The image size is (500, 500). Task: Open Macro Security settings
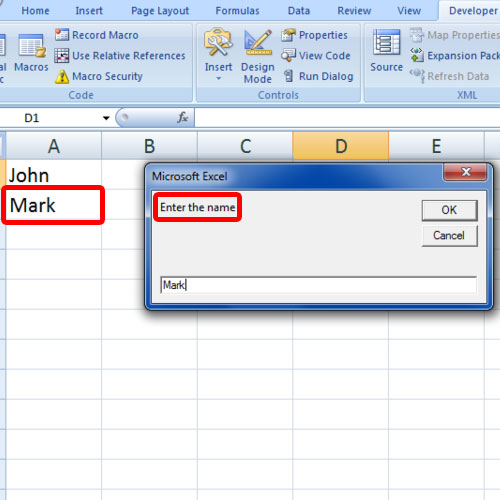tap(99, 76)
